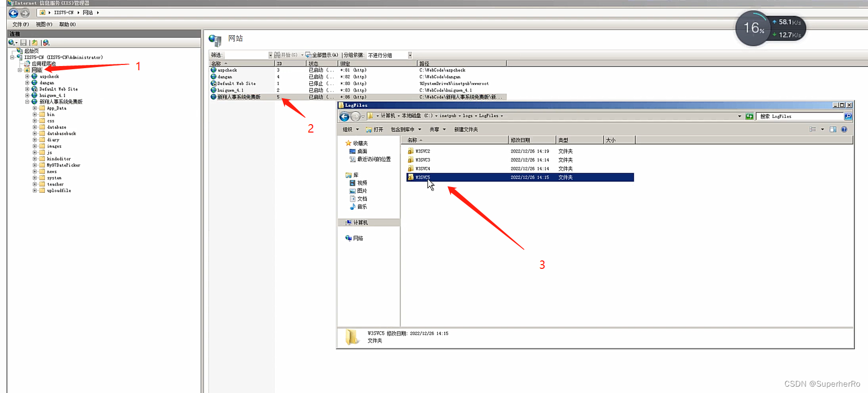Open the W3SVC3 folder icon
Image resolution: width=868 pixels, height=393 pixels.
click(411, 160)
